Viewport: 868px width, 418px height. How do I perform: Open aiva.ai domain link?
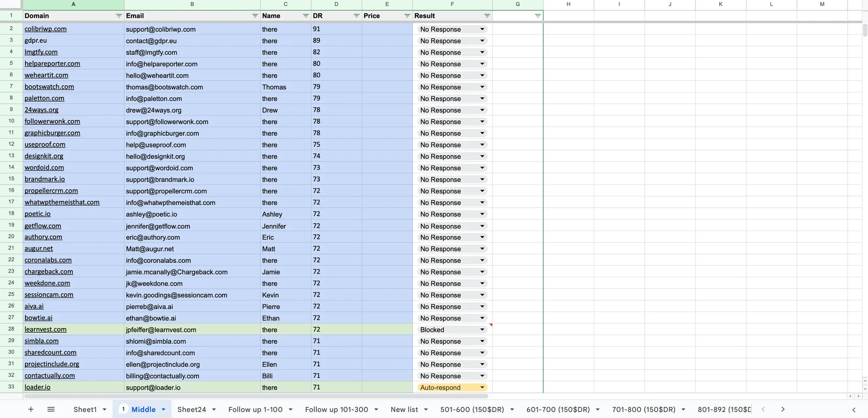pos(34,306)
